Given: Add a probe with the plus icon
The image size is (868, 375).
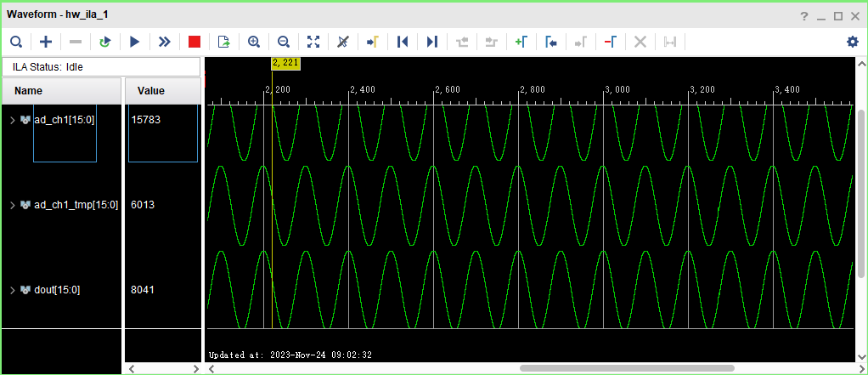Looking at the screenshot, I should point(46,42).
